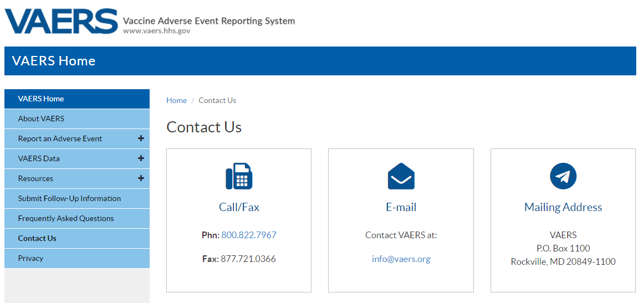644x303 pixels.
Task: Click the VAERS Home banner title
Action: 54,61
